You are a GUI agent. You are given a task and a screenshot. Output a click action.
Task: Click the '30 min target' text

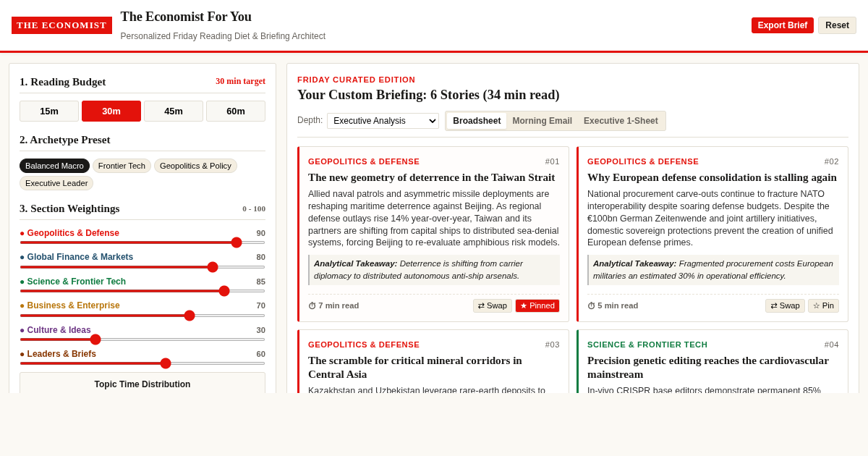(240, 81)
